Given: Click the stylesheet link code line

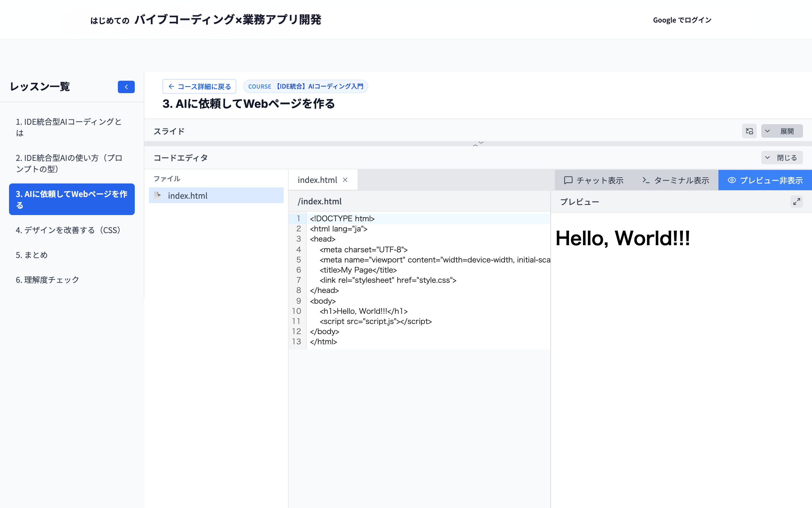Looking at the screenshot, I should click(388, 280).
